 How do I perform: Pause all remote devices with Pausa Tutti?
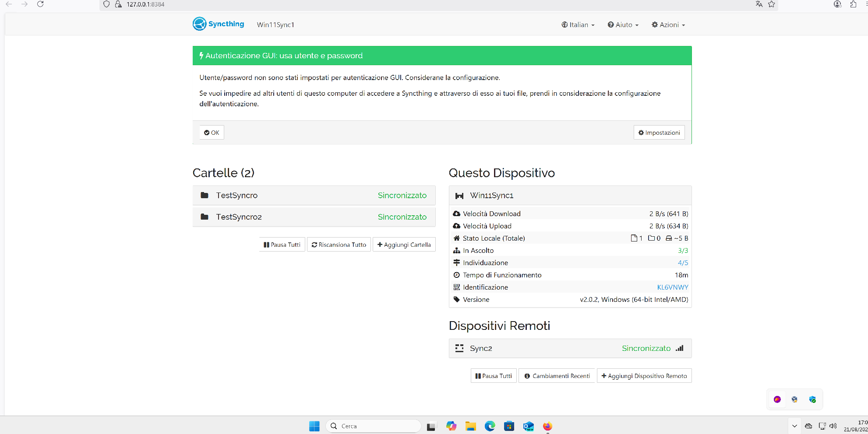click(x=494, y=376)
